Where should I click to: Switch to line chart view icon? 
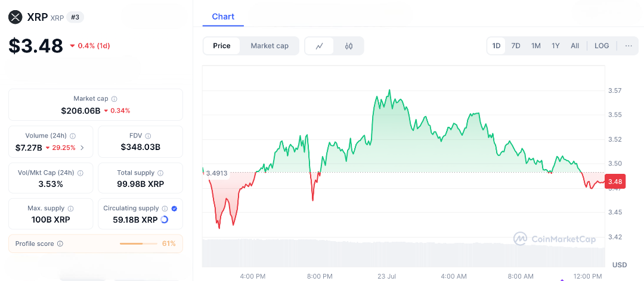[x=320, y=46]
